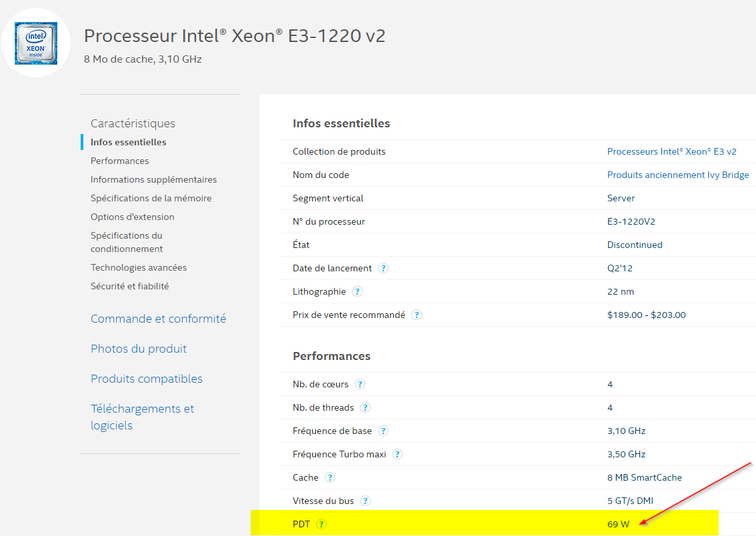Click the Q2'12 launch date value
This screenshot has height=536, width=756.
pos(619,268)
